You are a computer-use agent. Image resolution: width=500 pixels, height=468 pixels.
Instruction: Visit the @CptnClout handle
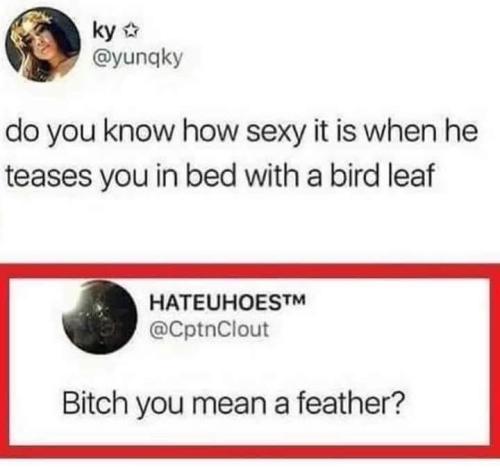[209, 329]
